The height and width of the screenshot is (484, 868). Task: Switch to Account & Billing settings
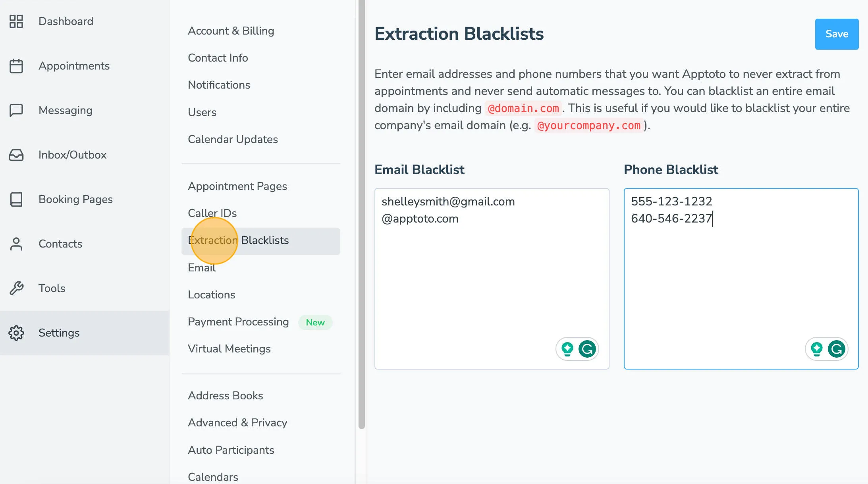tap(231, 31)
